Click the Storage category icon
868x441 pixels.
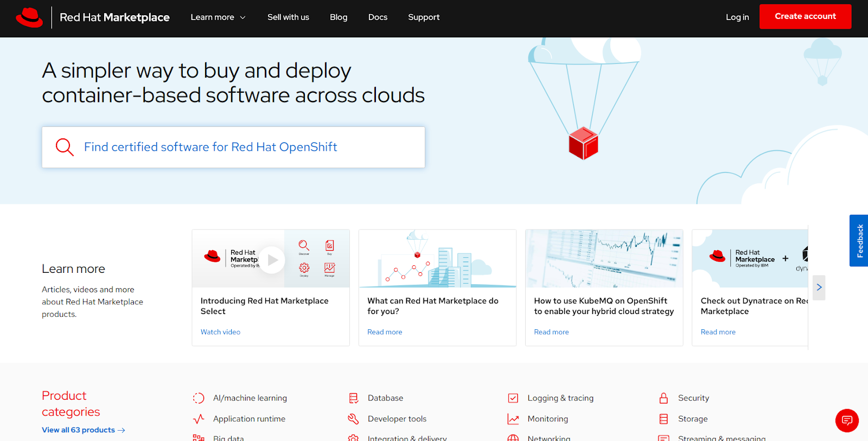[x=663, y=419]
